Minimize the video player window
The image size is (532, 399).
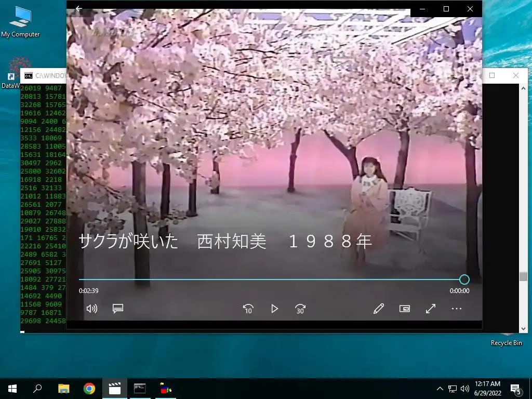tap(422, 9)
